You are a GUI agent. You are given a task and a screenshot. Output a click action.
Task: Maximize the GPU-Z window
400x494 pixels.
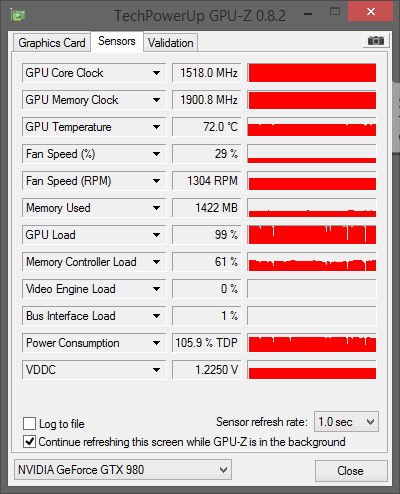coord(335,12)
